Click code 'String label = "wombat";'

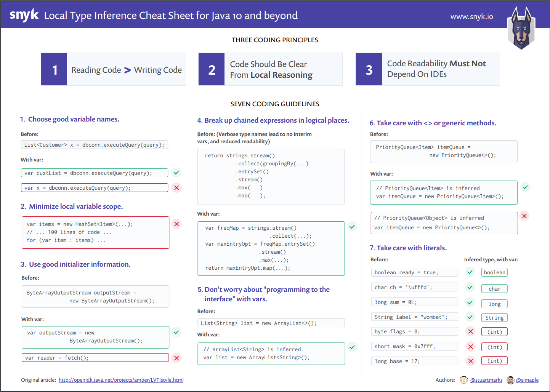415,317
